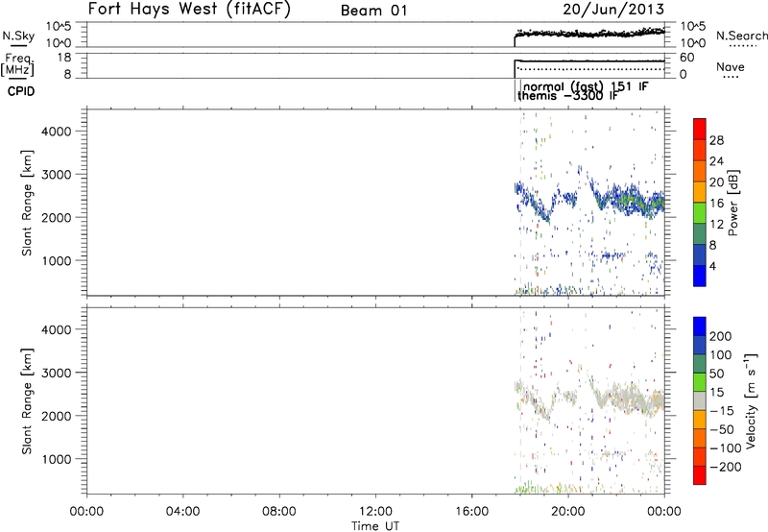Click the '3000' range tick in the power panel
Image resolution: width=768 pixels, height=532 pixels.
point(56,175)
